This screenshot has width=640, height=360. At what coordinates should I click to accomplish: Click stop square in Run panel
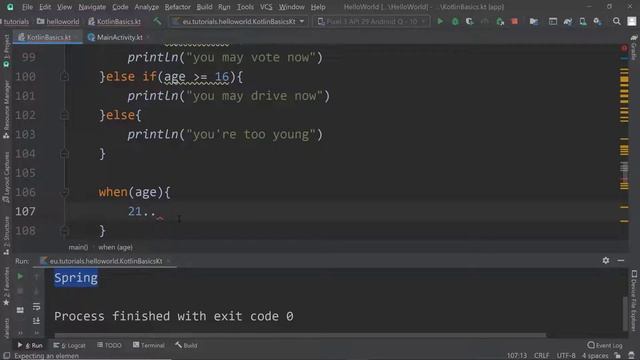[x=20, y=291]
